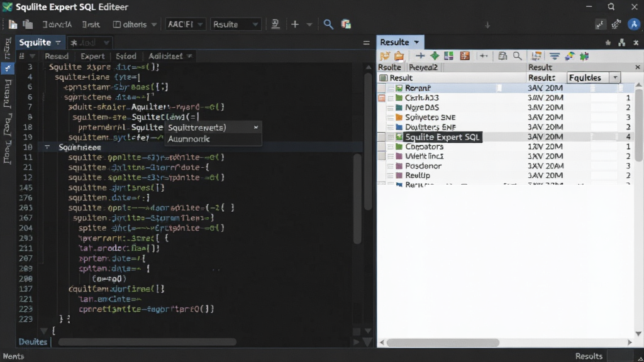Open the hash icon dropdown arrow in editor toolbar

point(32,56)
